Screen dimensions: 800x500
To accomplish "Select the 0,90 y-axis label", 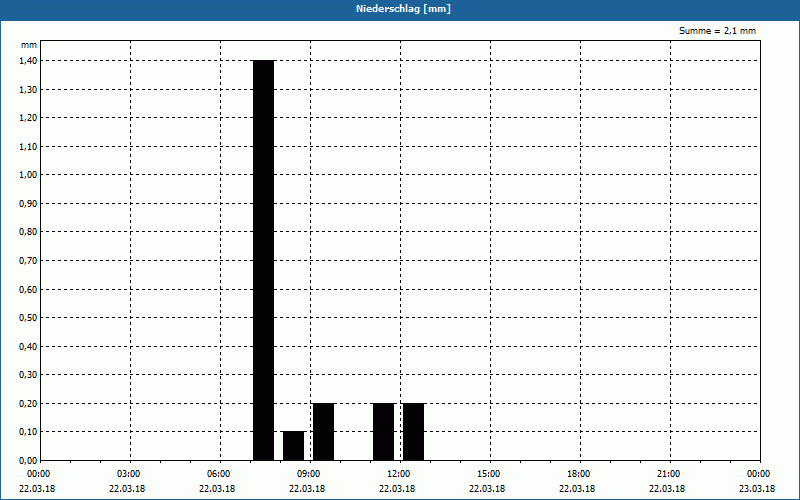I will point(29,204).
